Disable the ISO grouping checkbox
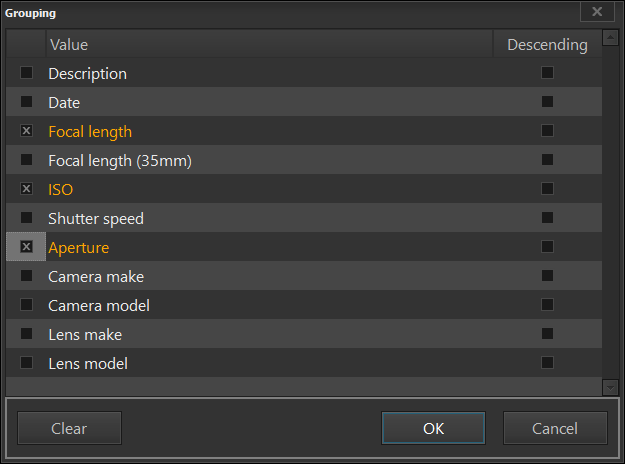The width and height of the screenshot is (625, 464). (x=26, y=189)
